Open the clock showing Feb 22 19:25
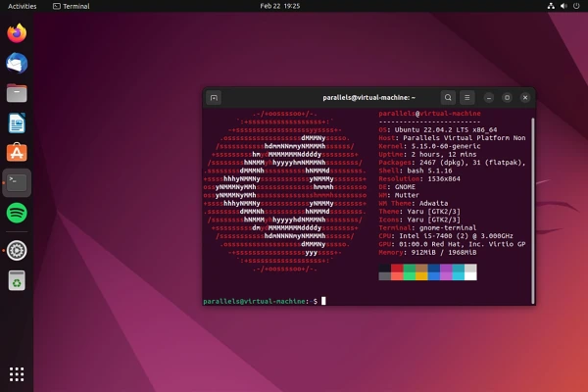Image resolution: width=588 pixels, height=392 pixels. 279,6
